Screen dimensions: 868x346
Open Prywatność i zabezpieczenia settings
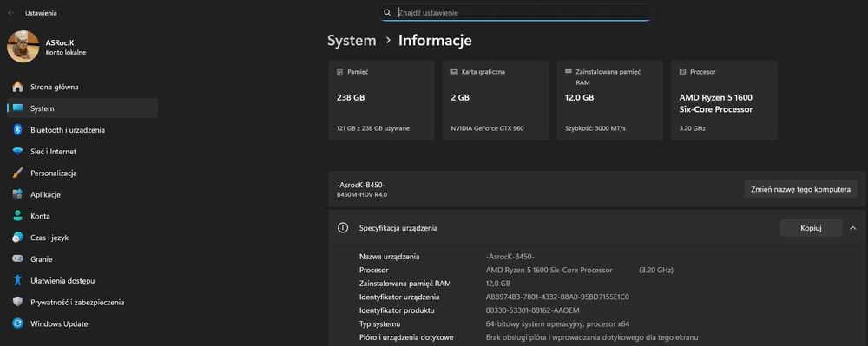[82, 302]
